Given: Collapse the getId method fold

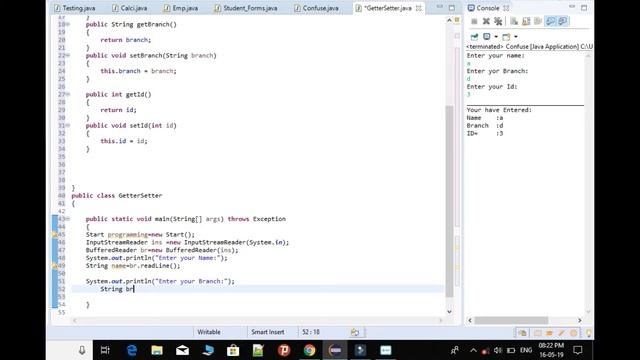Looking at the screenshot, I should pos(68,94).
